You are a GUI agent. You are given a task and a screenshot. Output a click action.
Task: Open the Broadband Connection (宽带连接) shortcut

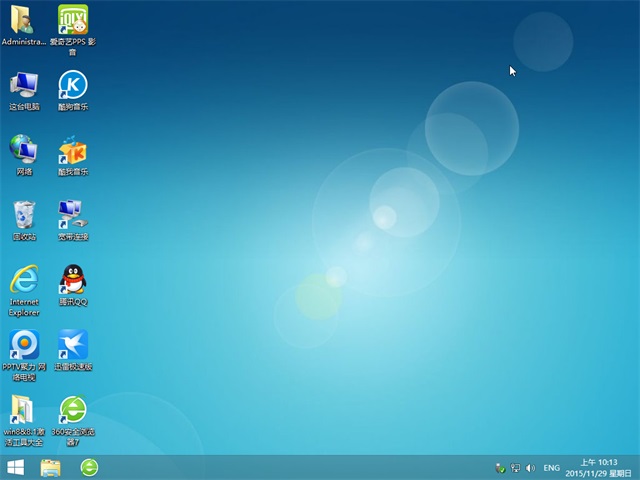click(x=73, y=215)
